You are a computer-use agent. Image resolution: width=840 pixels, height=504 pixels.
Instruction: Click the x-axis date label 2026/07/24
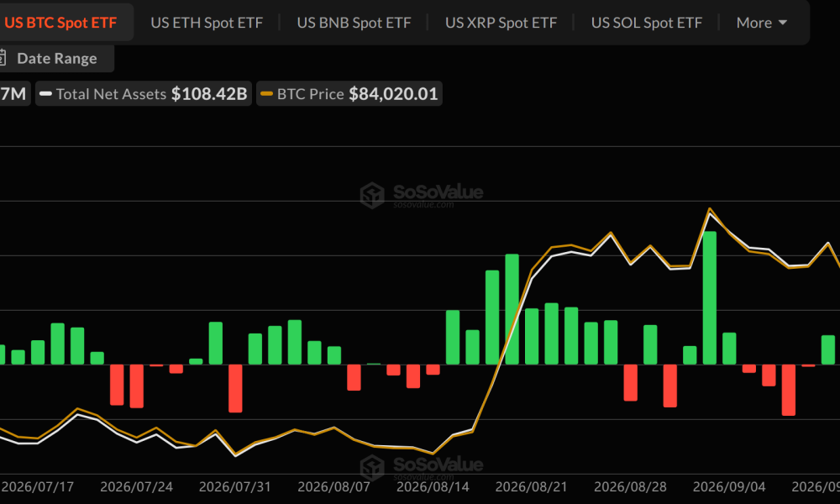coord(137,487)
